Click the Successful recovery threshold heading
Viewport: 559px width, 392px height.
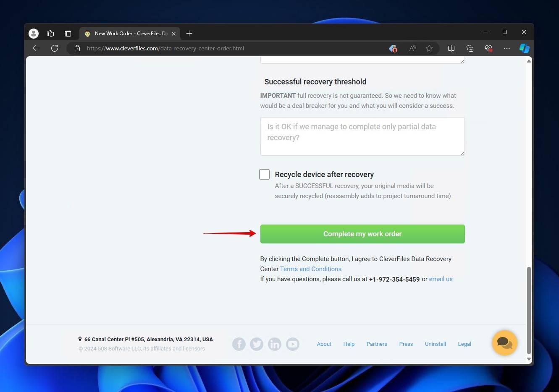tap(315, 82)
